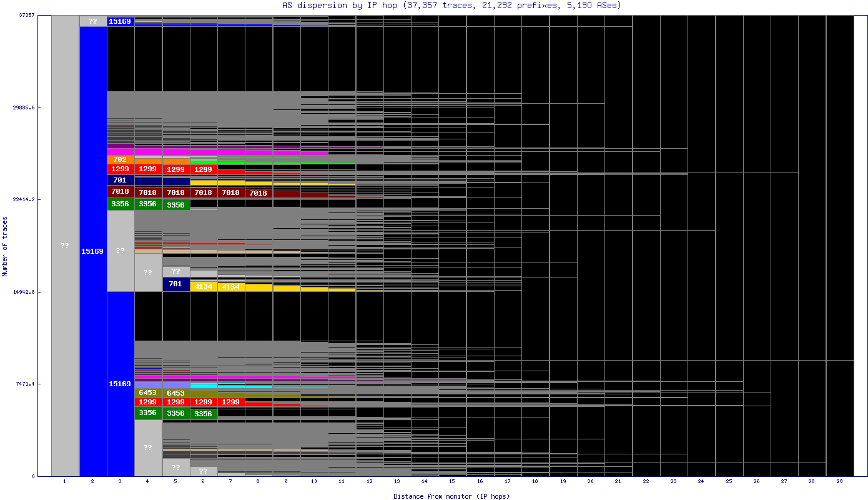Select the blue 15169 block at hop 2
This screenshot has width=868, height=500.
pos(93,251)
